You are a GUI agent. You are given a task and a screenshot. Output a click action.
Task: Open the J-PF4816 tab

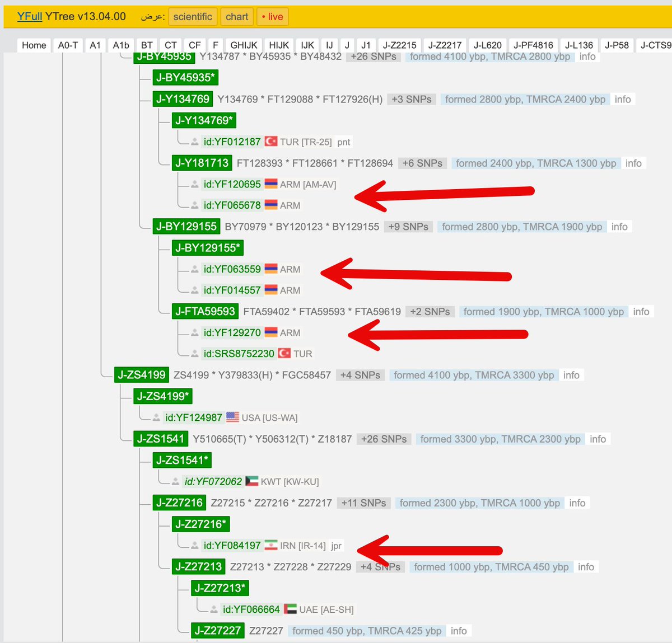pyautogui.click(x=534, y=45)
